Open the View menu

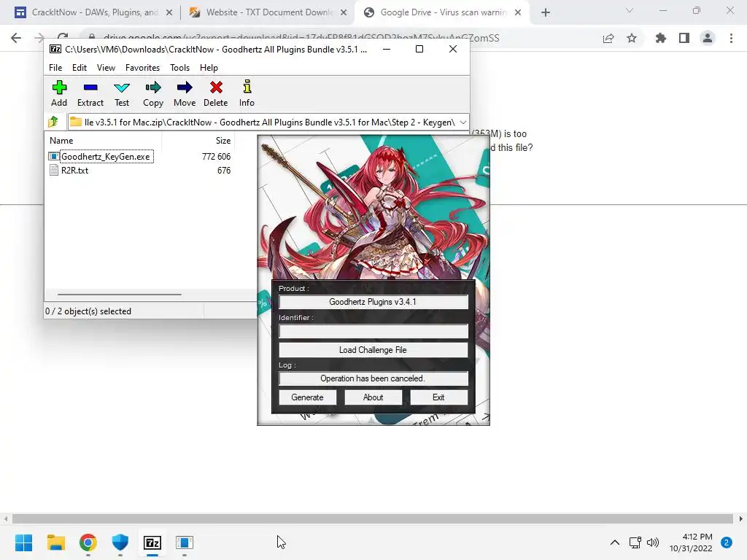pos(106,68)
